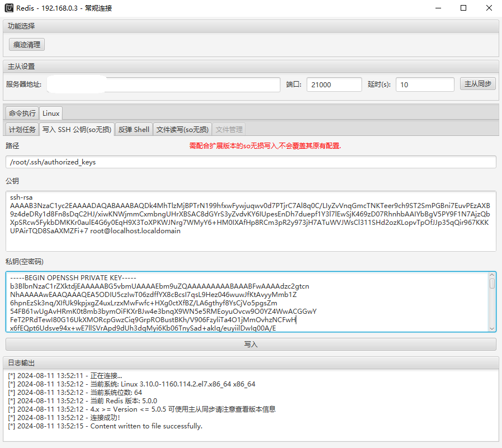Click the 痕迹清理 button

pos(27,45)
